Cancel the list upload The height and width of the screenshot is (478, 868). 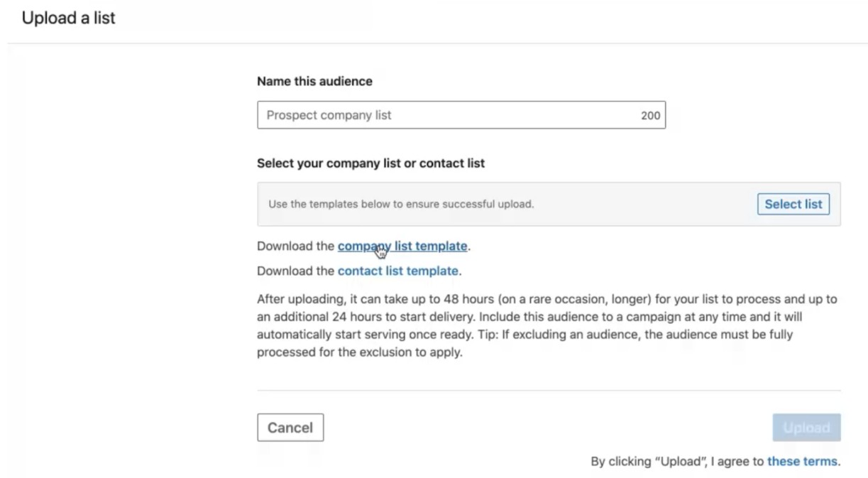290,428
